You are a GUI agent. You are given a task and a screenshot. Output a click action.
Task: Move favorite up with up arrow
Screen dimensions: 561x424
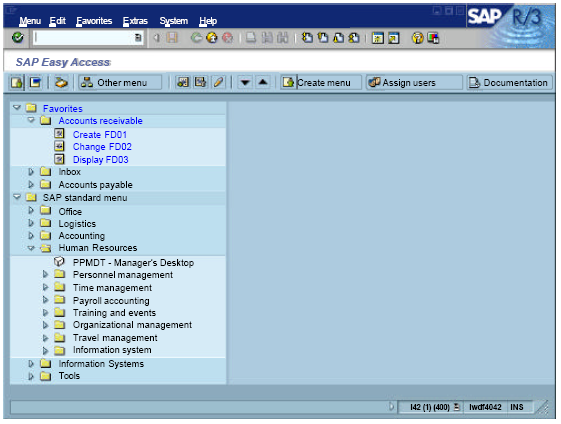tap(263, 83)
